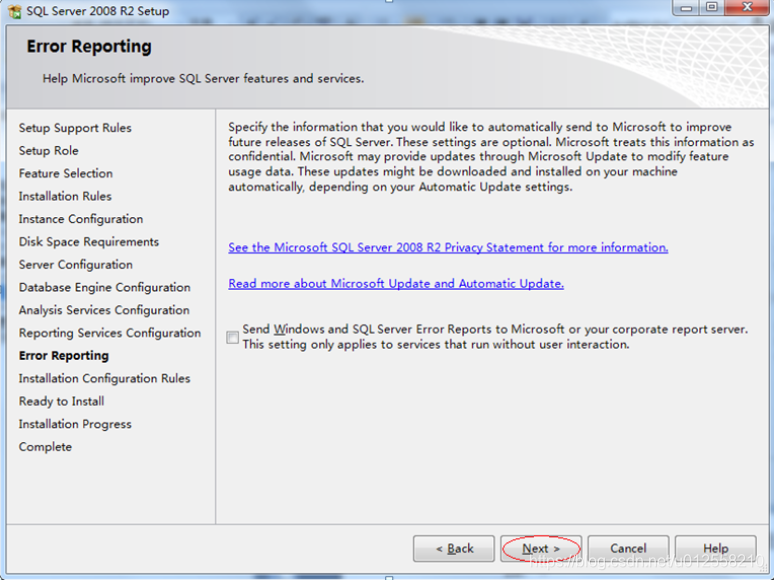Image resolution: width=774 pixels, height=580 pixels.
Task: Select Server Configuration step
Action: [x=76, y=265]
